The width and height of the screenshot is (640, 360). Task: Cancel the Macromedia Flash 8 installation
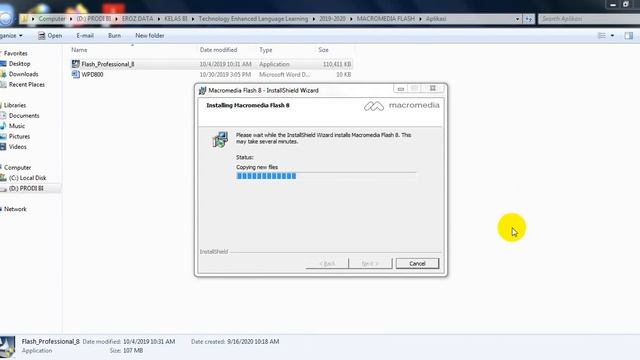pyautogui.click(x=417, y=264)
